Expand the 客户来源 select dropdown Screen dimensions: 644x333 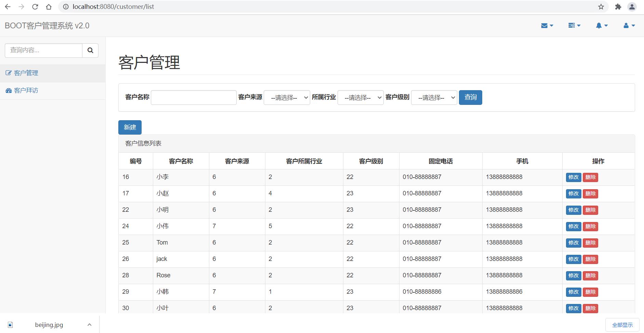287,97
